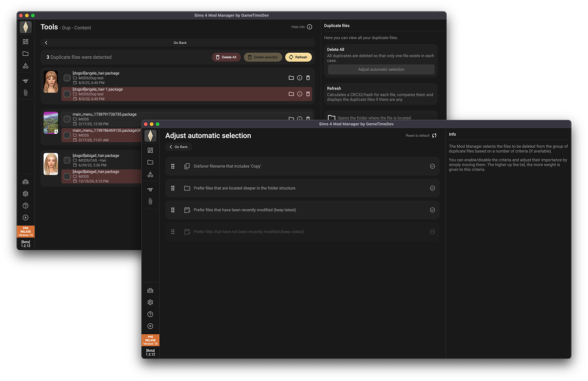Click [Beta] 1.2.12 version label in back window
This screenshot has width=588, height=381.
click(25, 244)
